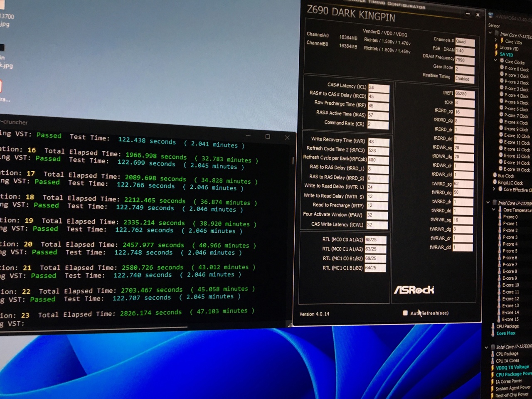Click the icon beside System Agent Power

493,388
